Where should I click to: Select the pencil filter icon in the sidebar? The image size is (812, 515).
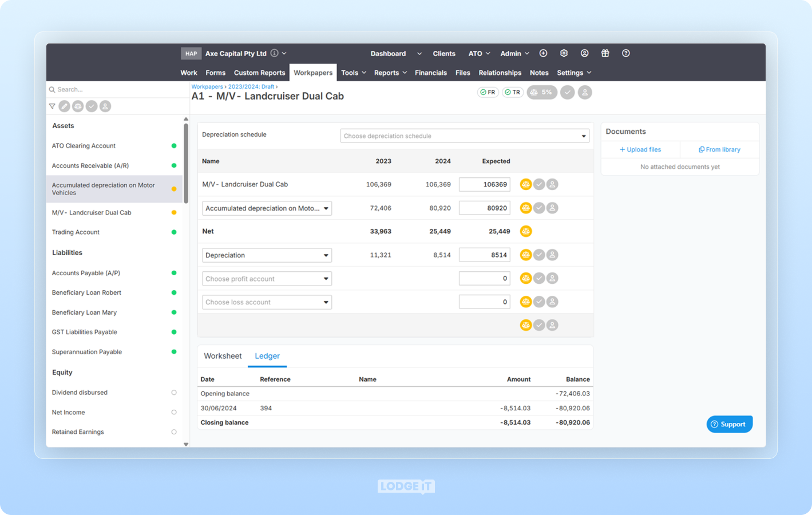click(x=64, y=106)
